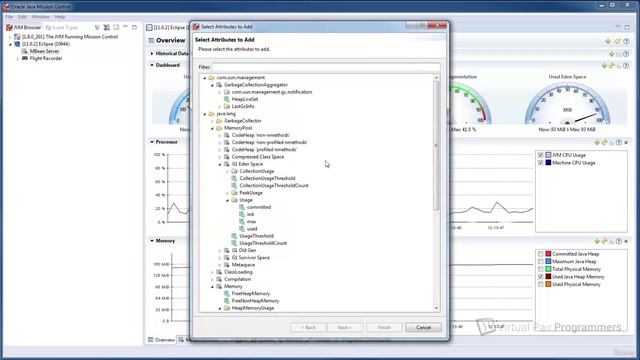Click The JVM Running Mission Control icon
The width and height of the screenshot is (640, 360).
click(17, 37)
